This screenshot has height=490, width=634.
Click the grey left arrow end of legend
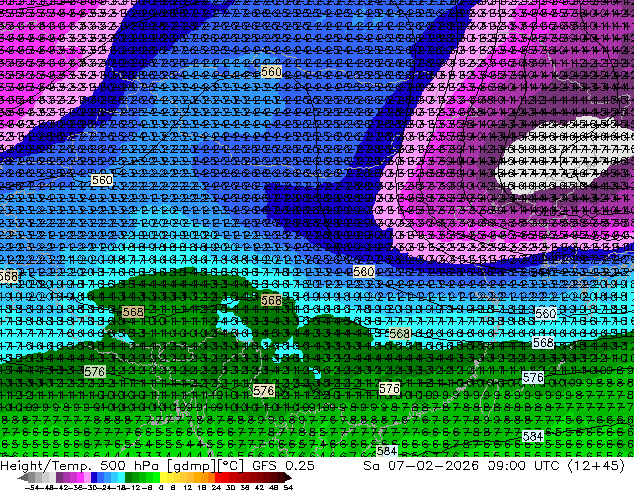(x=22, y=477)
